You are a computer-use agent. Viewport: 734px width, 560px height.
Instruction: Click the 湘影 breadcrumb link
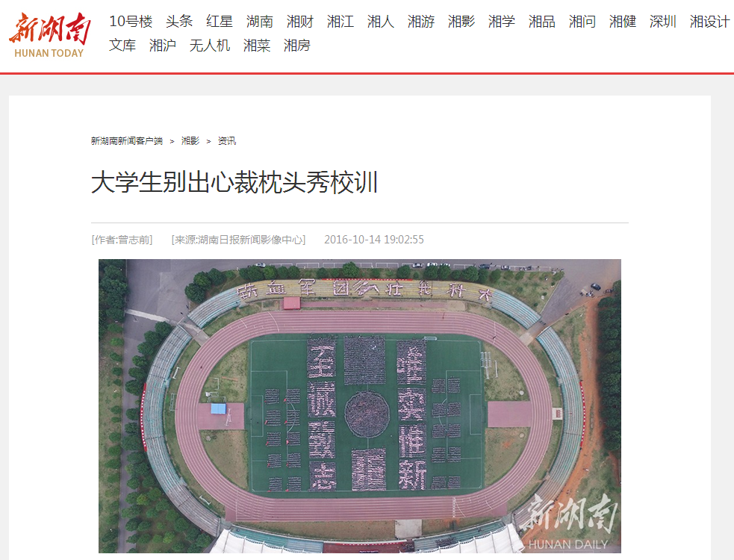(190, 141)
